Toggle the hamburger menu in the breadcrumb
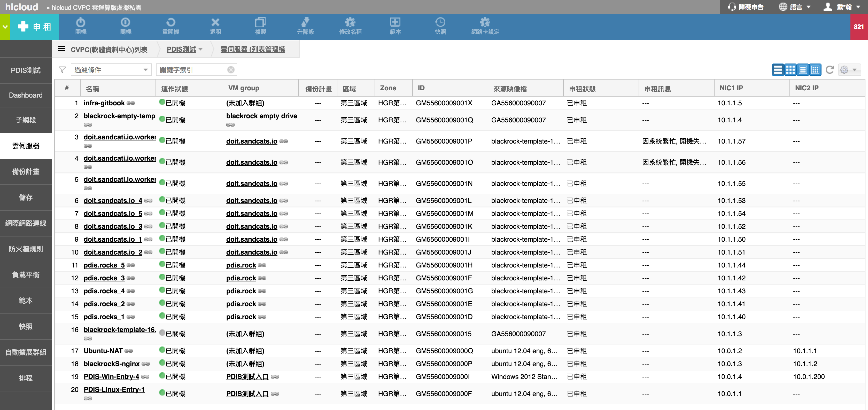868x410 pixels. [61, 49]
